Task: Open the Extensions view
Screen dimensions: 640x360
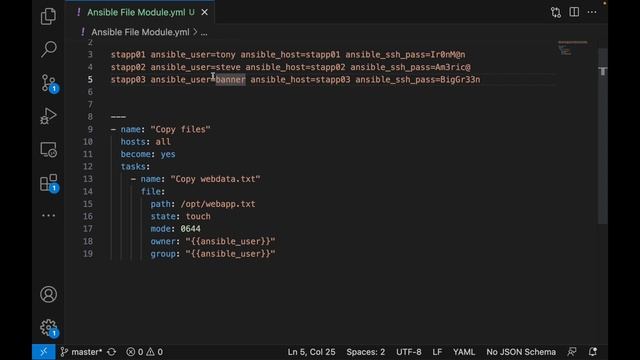Action: [x=49, y=183]
